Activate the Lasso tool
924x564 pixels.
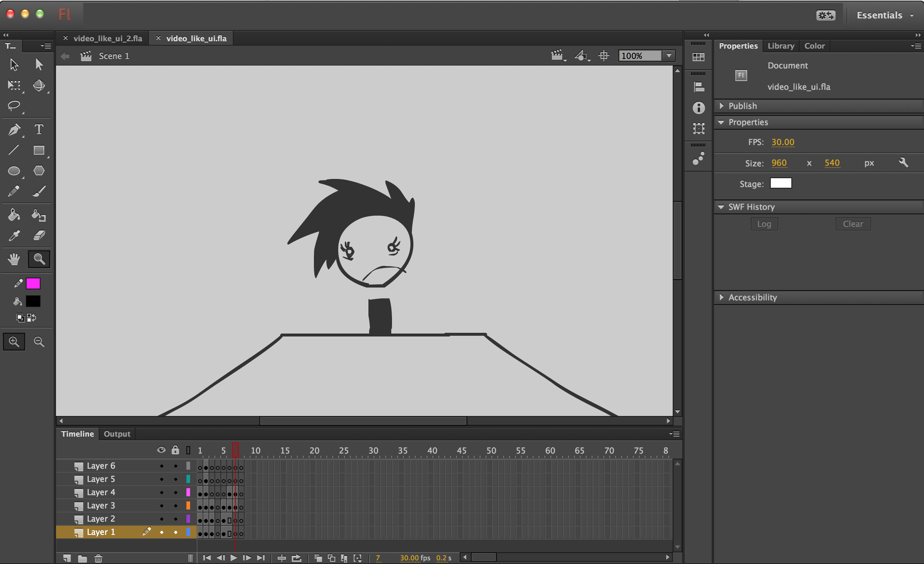tap(14, 106)
